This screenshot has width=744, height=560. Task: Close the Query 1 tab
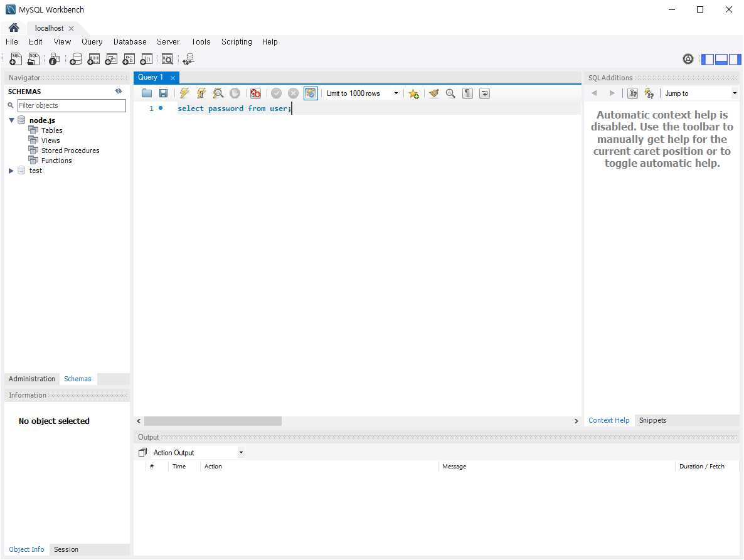pos(173,78)
